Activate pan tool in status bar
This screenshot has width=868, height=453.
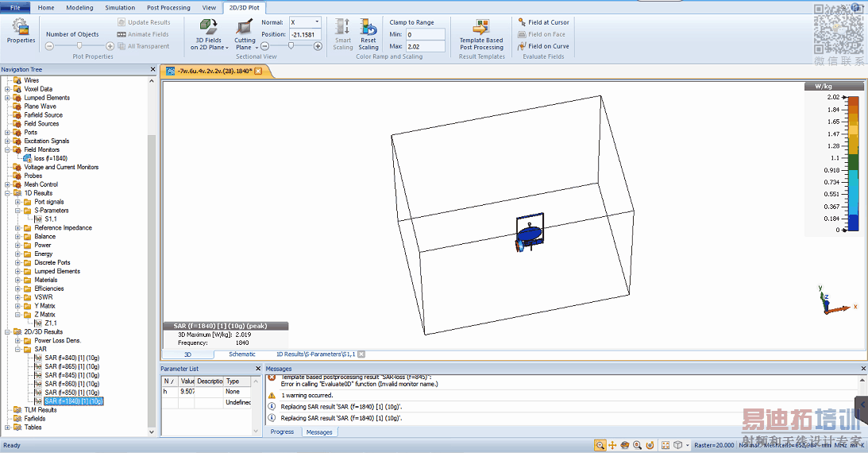pos(612,445)
